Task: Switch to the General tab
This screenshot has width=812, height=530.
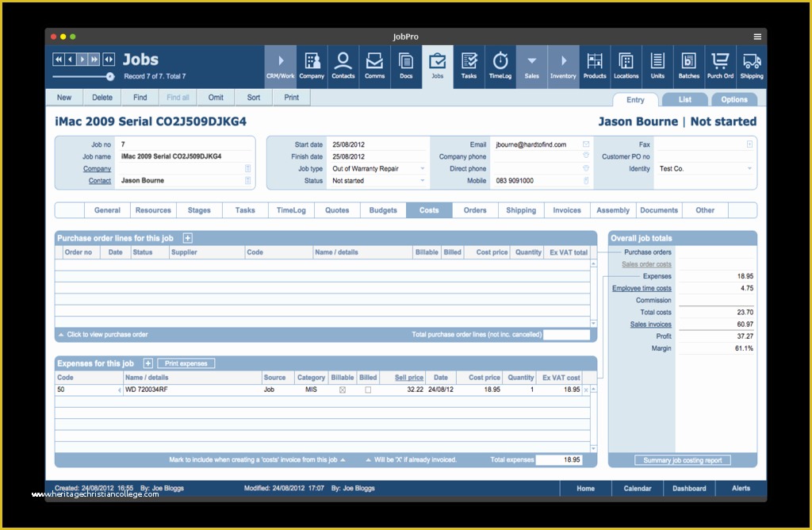Action: [107, 209]
